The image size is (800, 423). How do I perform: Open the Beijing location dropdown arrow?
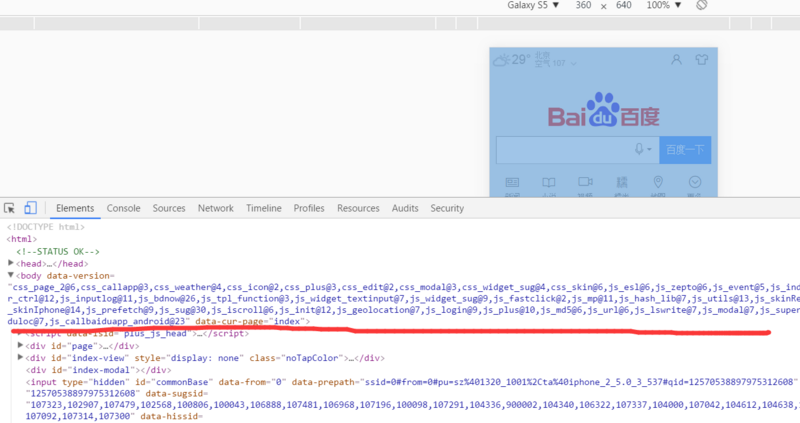click(x=573, y=64)
